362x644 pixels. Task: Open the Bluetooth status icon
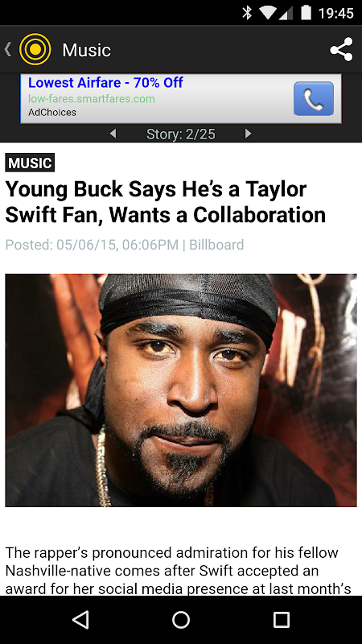tap(247, 13)
